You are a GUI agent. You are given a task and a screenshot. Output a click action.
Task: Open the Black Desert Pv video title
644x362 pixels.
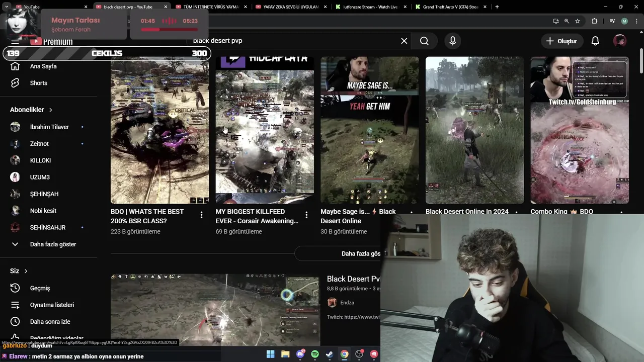click(354, 279)
